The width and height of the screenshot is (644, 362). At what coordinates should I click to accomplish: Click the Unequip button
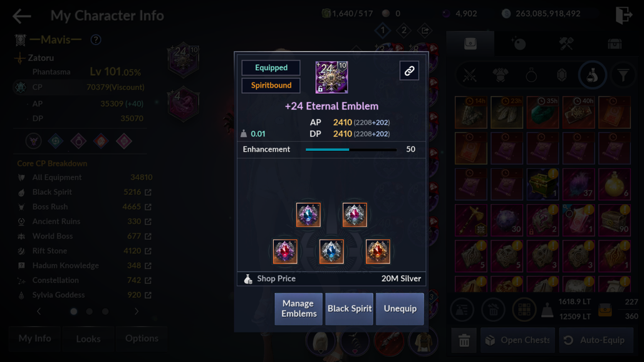click(x=400, y=309)
